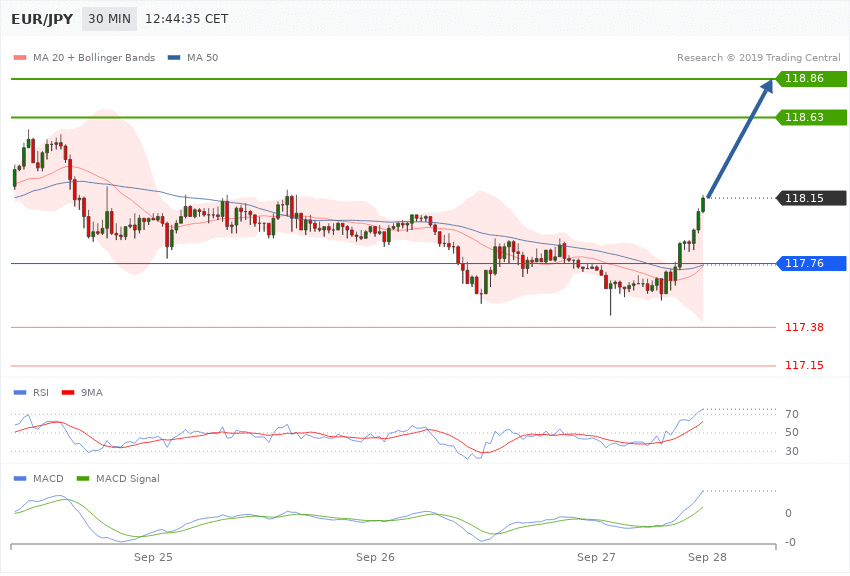Click the Sep 27 date label

(596, 557)
